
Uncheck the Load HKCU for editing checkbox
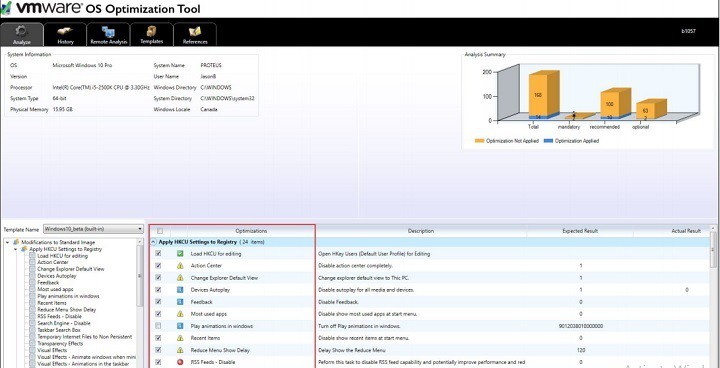158,254
